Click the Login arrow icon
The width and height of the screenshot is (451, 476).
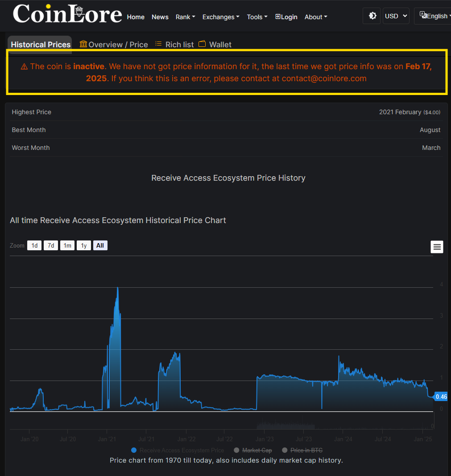(x=278, y=17)
